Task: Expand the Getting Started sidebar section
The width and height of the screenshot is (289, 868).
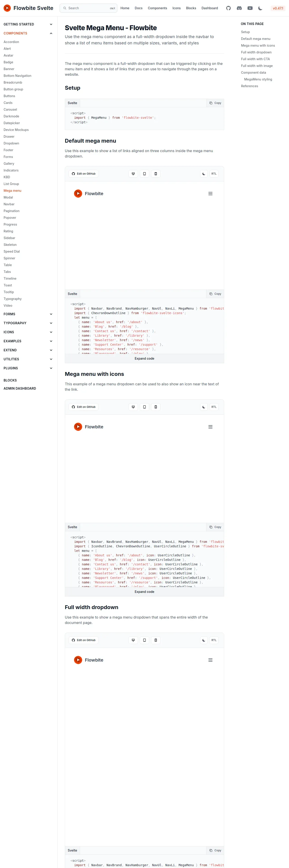Action: point(28,24)
